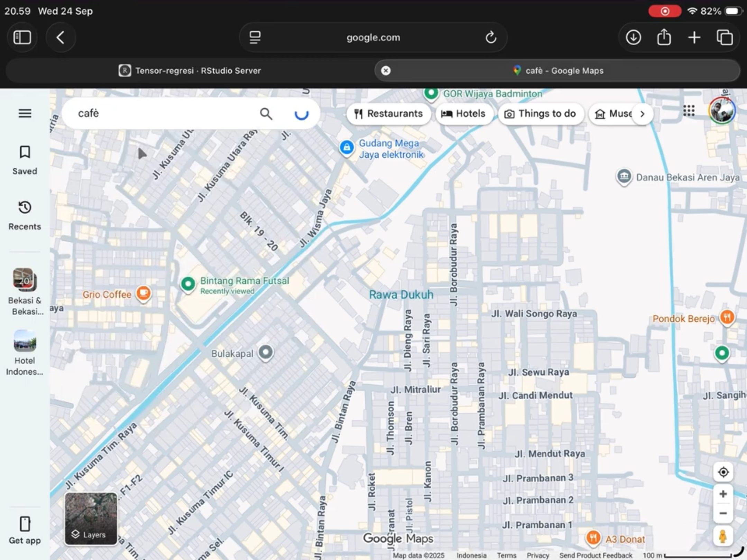Drop the Street View pegman
Viewport: 747px width, 560px height.
point(723,536)
